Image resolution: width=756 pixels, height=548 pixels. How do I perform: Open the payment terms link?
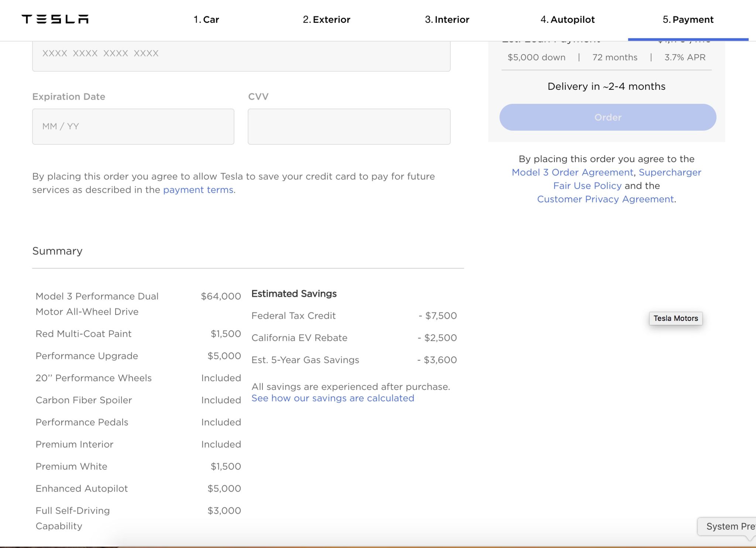click(x=198, y=190)
